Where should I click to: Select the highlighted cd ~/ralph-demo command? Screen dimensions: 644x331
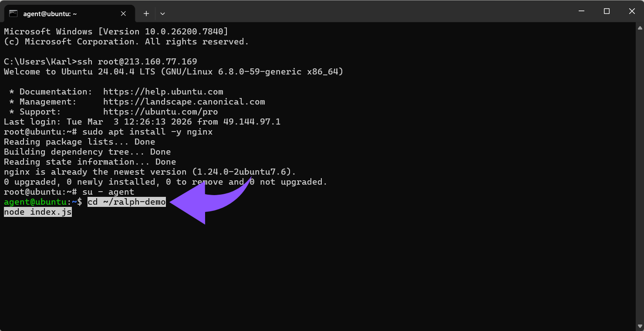126,202
